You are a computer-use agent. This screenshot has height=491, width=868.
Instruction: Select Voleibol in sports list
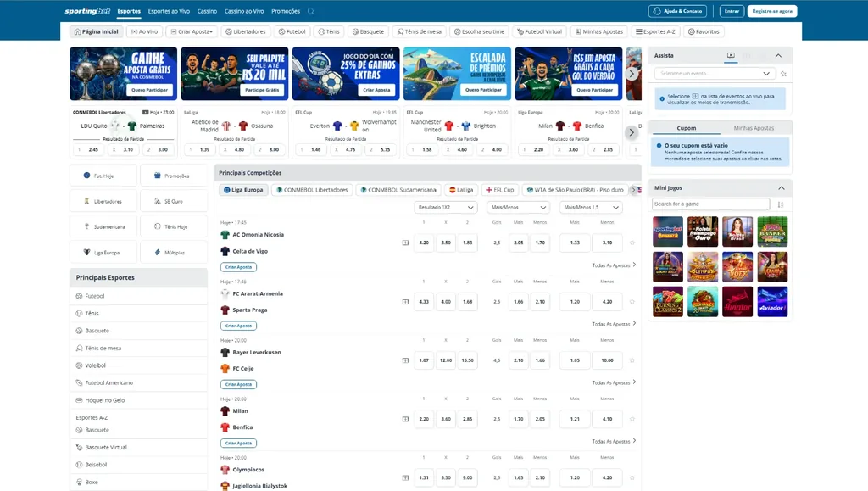(x=138, y=365)
